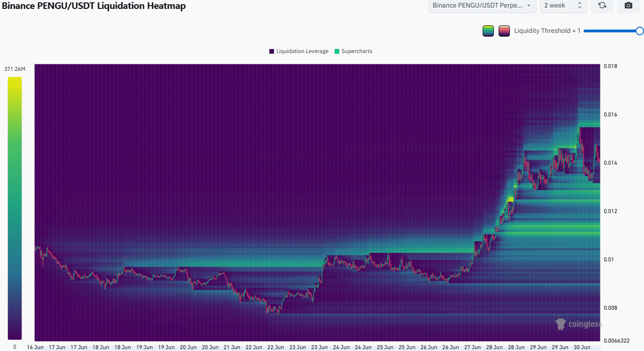Click the up chevron beside 2 week
The height and width of the screenshot is (351, 644).
pos(580,3)
